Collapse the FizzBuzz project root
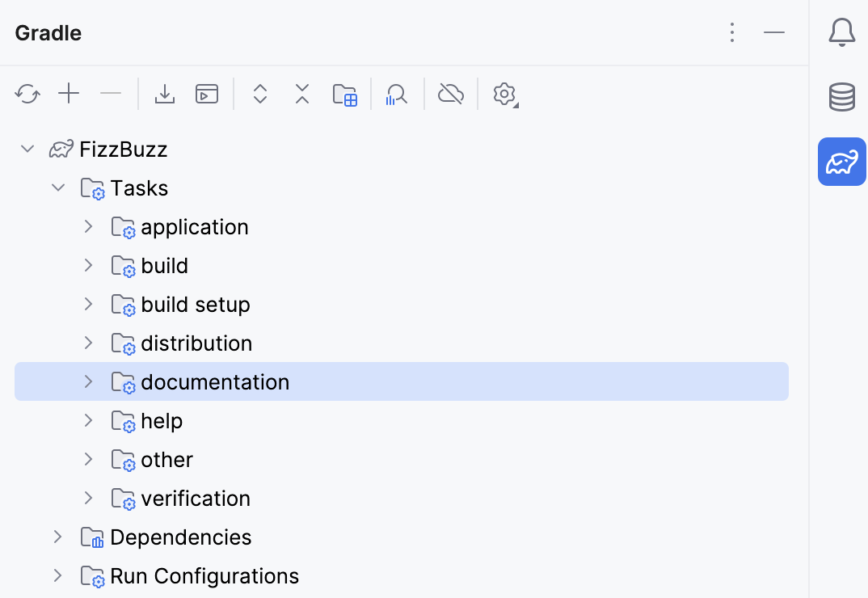The height and width of the screenshot is (598, 868). tap(27, 149)
